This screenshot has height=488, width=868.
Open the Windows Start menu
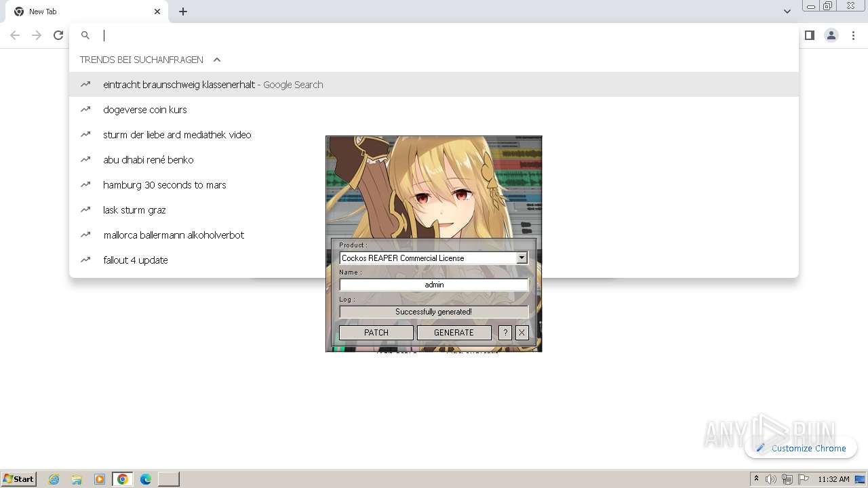click(19, 479)
